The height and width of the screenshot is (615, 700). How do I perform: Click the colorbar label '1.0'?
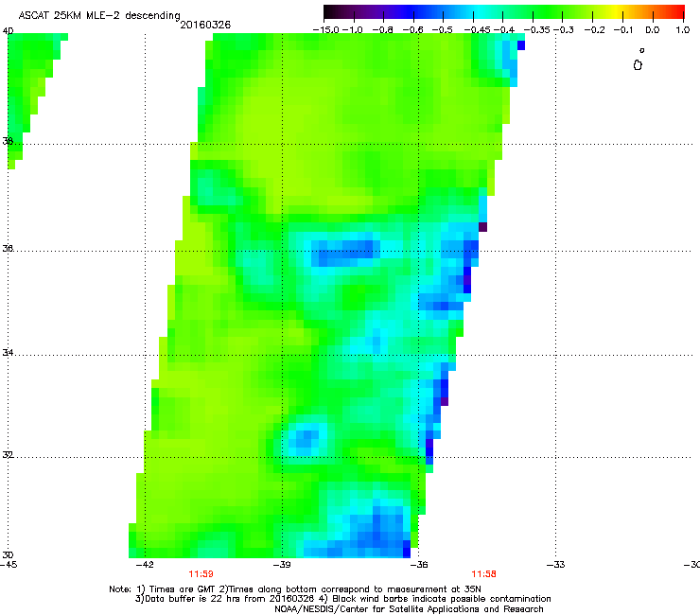click(x=683, y=30)
